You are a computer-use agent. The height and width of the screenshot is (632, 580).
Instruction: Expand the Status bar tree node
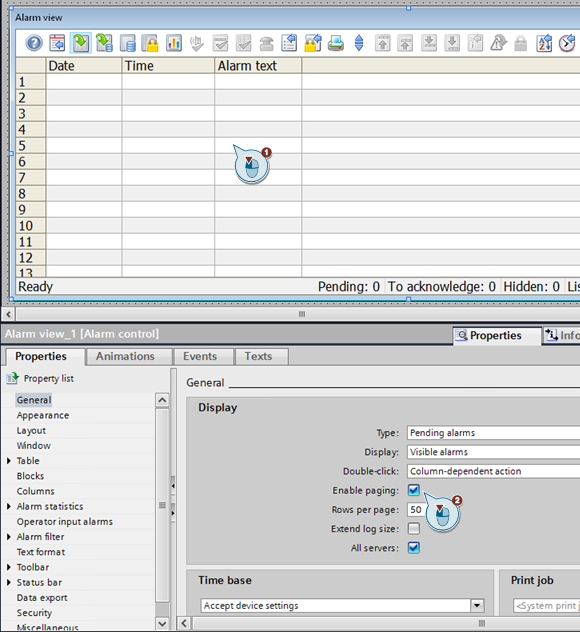pos(8,582)
